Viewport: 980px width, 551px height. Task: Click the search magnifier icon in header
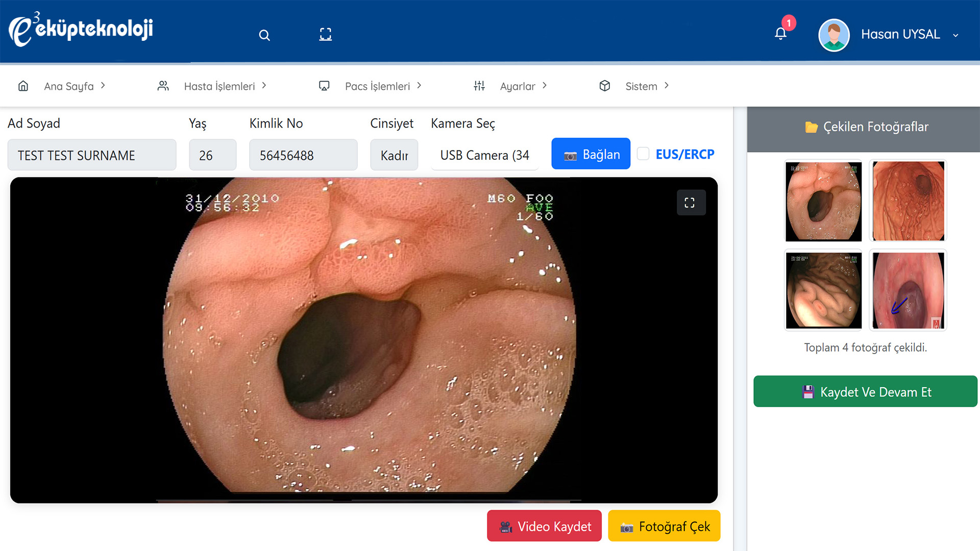(x=264, y=35)
